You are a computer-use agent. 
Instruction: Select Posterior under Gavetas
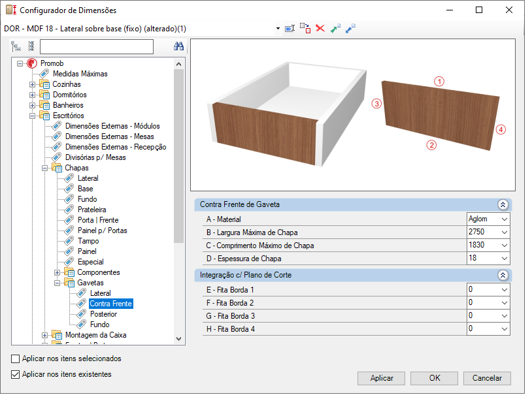point(103,314)
